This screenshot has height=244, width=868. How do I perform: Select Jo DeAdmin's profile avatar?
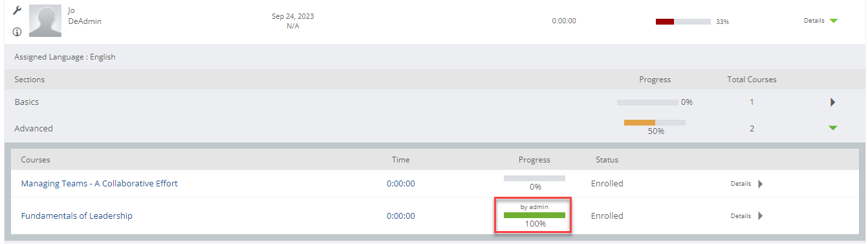point(45,21)
